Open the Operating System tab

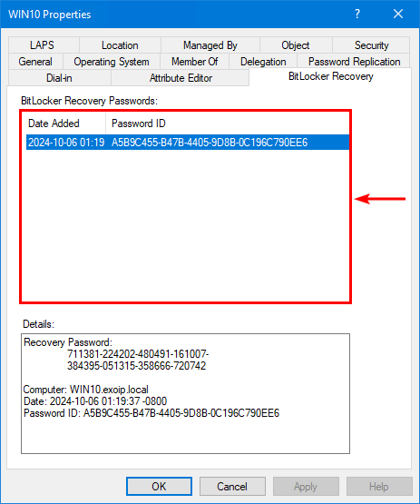tap(112, 62)
